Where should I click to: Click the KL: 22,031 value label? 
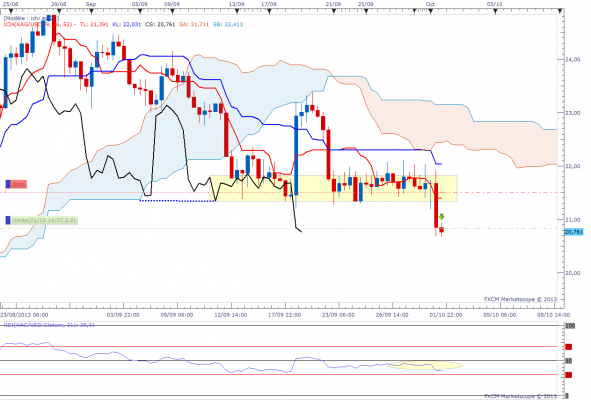click(127, 24)
